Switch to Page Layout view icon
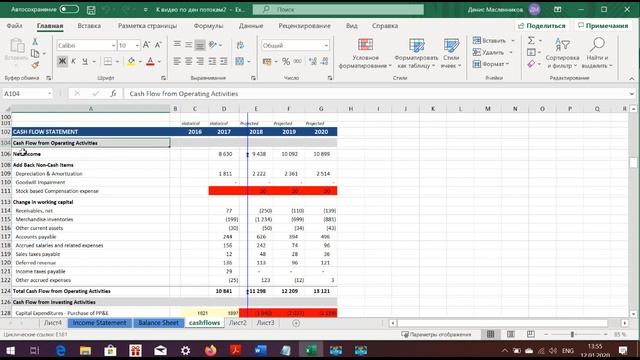 [x=511, y=334]
